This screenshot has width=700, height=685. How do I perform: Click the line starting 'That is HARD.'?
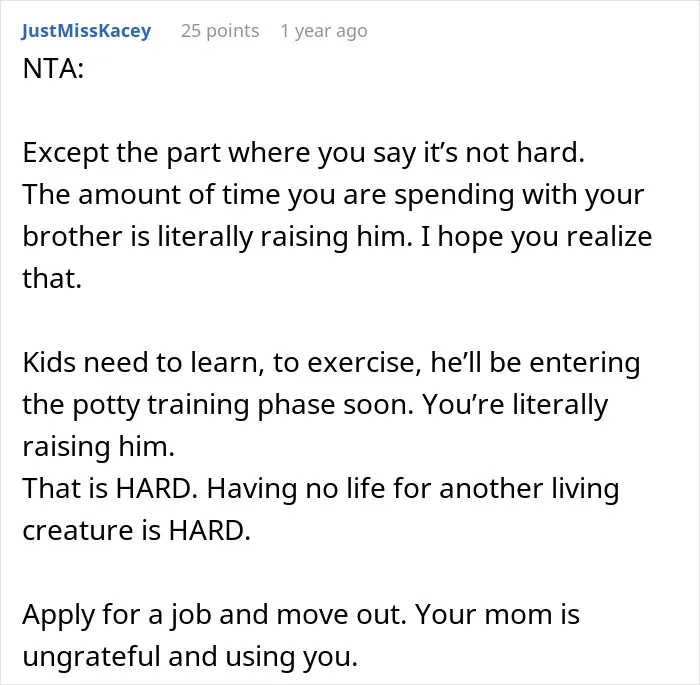coord(321,489)
